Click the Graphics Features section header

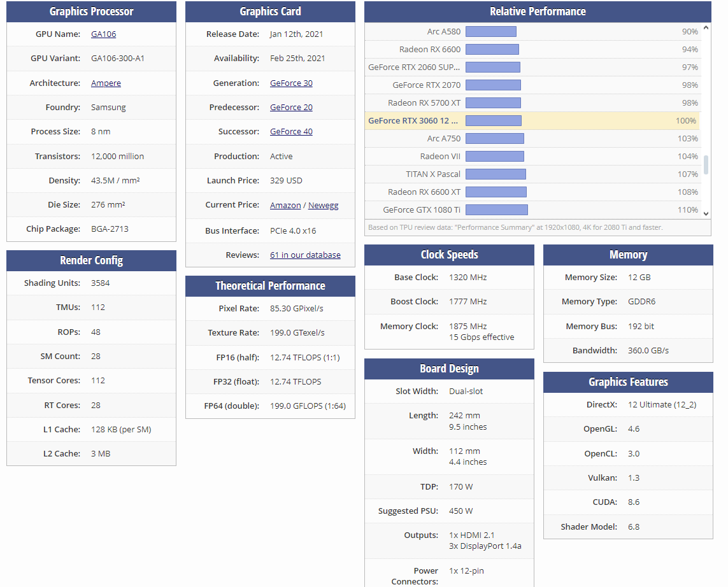point(628,382)
